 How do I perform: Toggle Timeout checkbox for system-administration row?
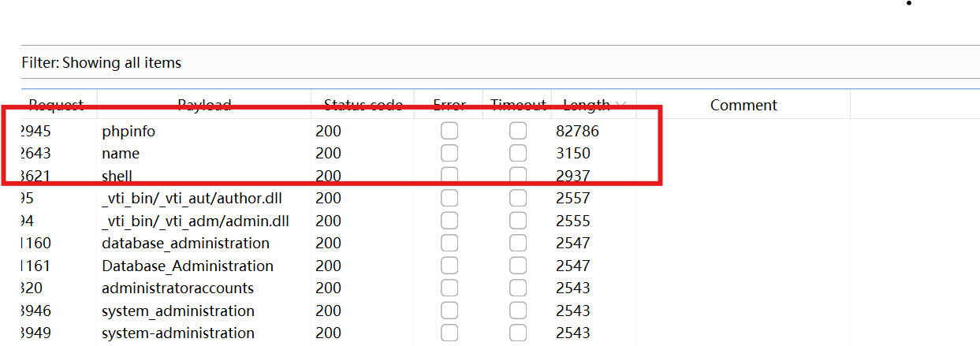(x=518, y=333)
